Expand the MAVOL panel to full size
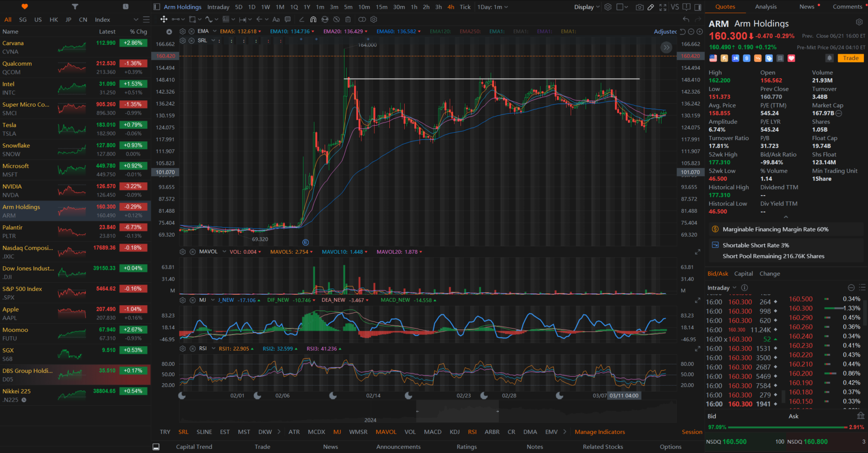Screen dimensions: 868x453 pos(697,252)
